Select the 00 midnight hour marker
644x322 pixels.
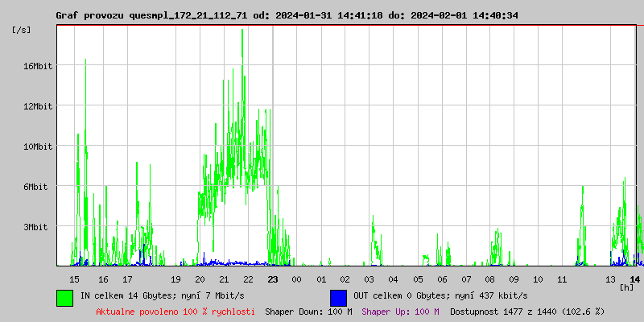[296, 279]
